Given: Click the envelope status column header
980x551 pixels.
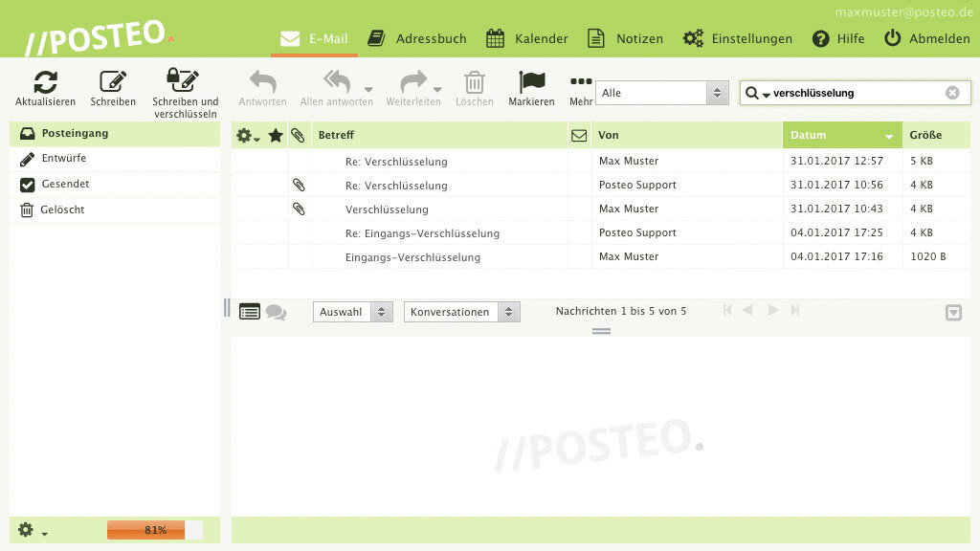Looking at the screenshot, I should pyautogui.click(x=579, y=136).
